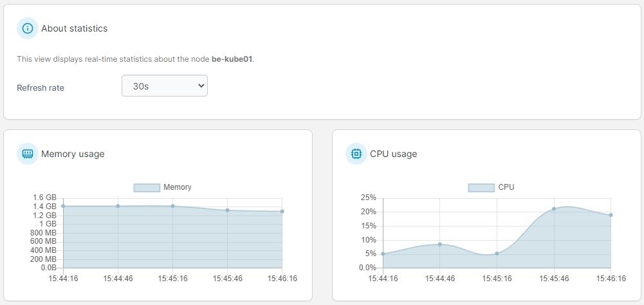Click the CPU data point at 15:44:16

click(x=383, y=254)
